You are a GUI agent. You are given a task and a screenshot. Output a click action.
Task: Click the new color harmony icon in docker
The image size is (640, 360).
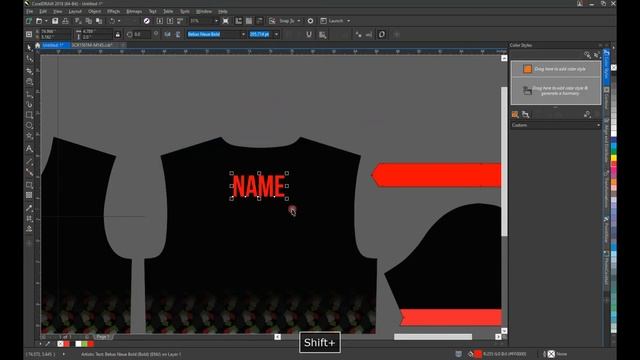[526, 115]
